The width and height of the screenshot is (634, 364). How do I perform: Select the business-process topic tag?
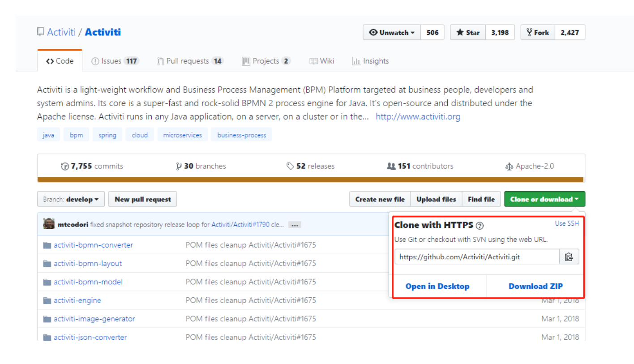coord(242,135)
